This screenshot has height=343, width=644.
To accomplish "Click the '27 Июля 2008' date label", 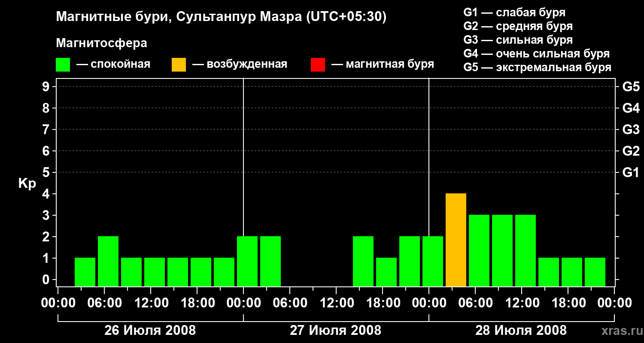I will point(336,331).
